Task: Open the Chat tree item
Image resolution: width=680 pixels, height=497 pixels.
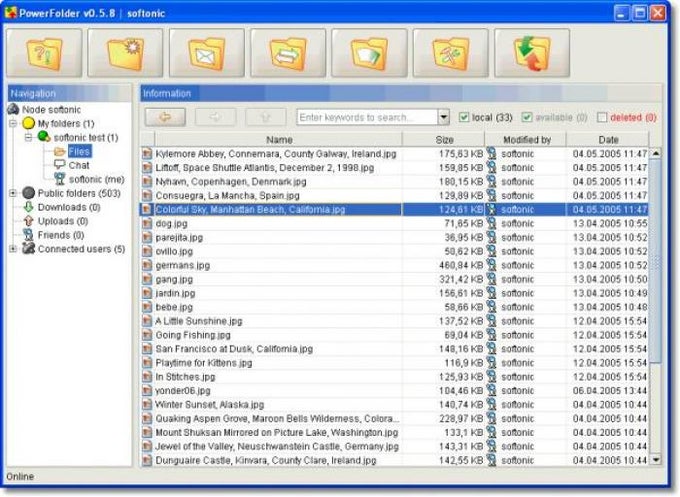Action: click(x=79, y=165)
